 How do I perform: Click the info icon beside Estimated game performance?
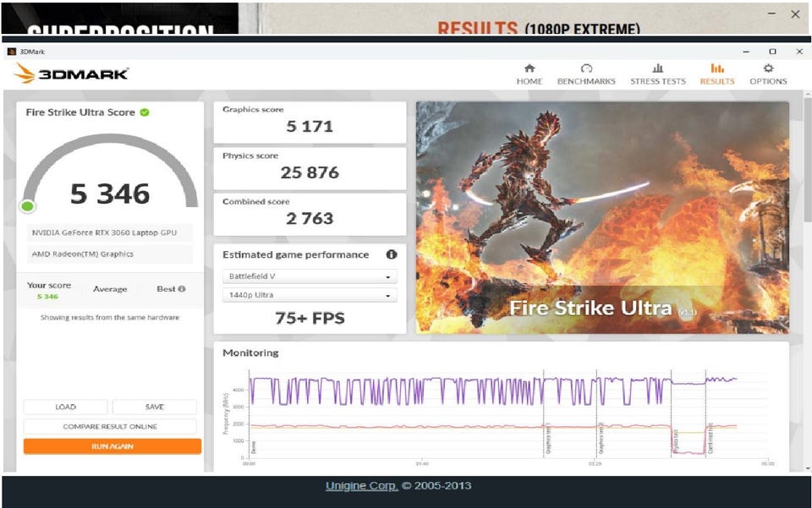pos(392,254)
